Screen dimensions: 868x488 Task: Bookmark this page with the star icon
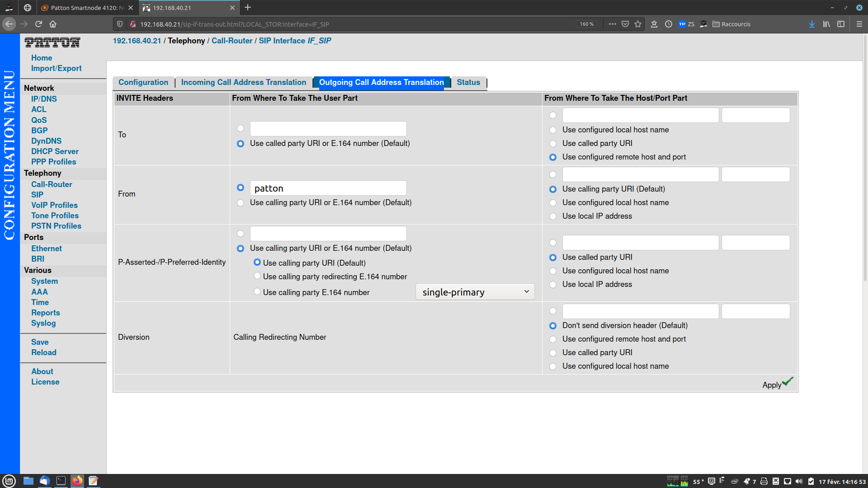point(638,24)
